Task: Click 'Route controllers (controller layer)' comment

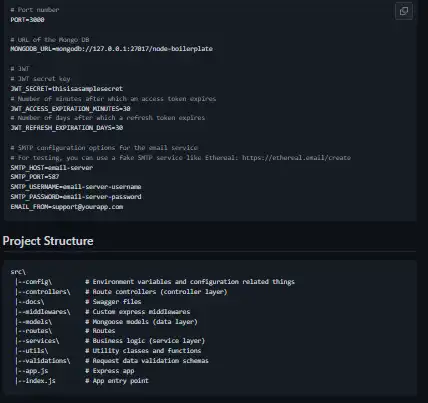Action: [160, 292]
